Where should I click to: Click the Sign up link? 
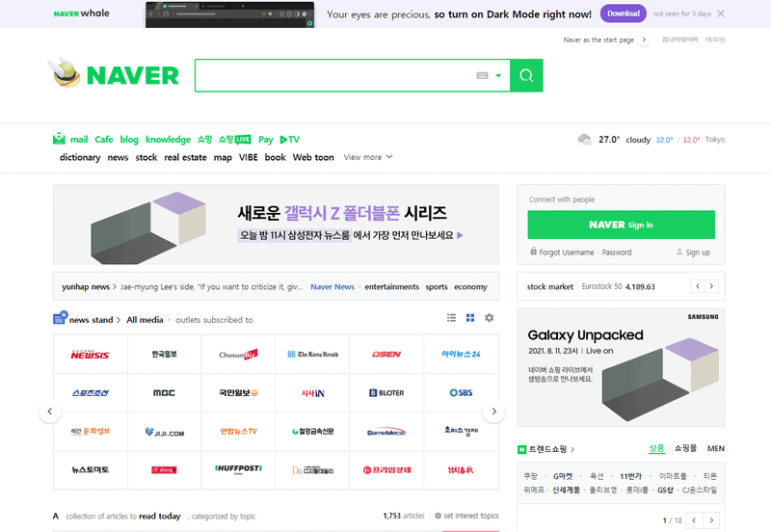pyautogui.click(x=697, y=253)
